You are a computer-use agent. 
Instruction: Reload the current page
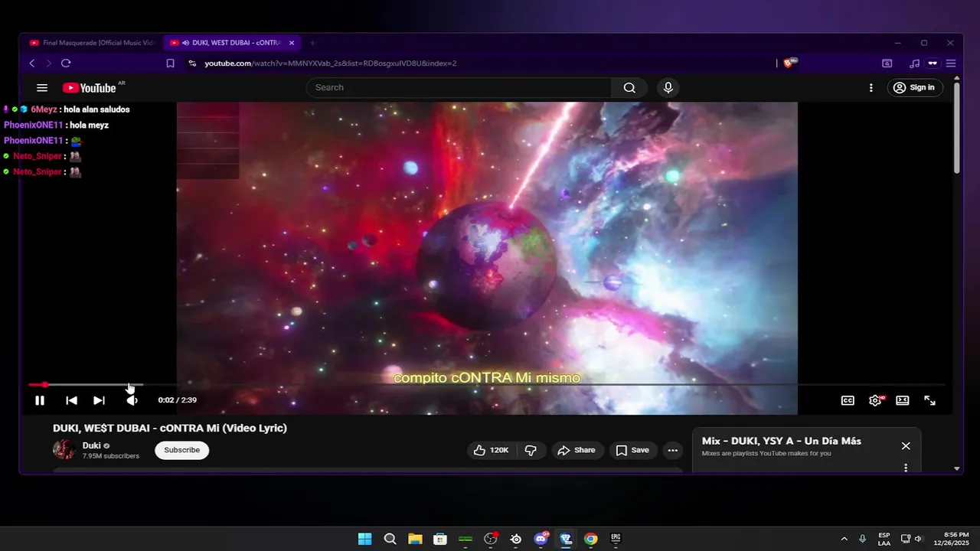click(x=66, y=64)
